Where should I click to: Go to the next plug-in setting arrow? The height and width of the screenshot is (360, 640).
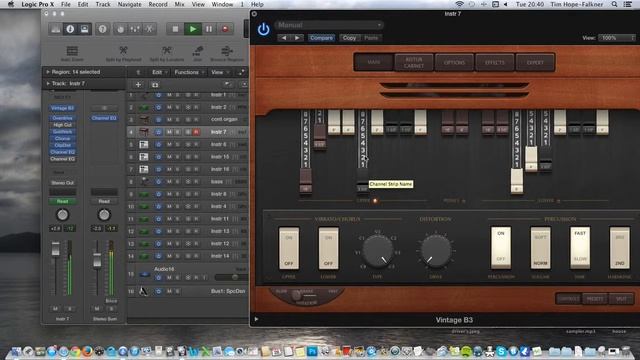pos(297,38)
